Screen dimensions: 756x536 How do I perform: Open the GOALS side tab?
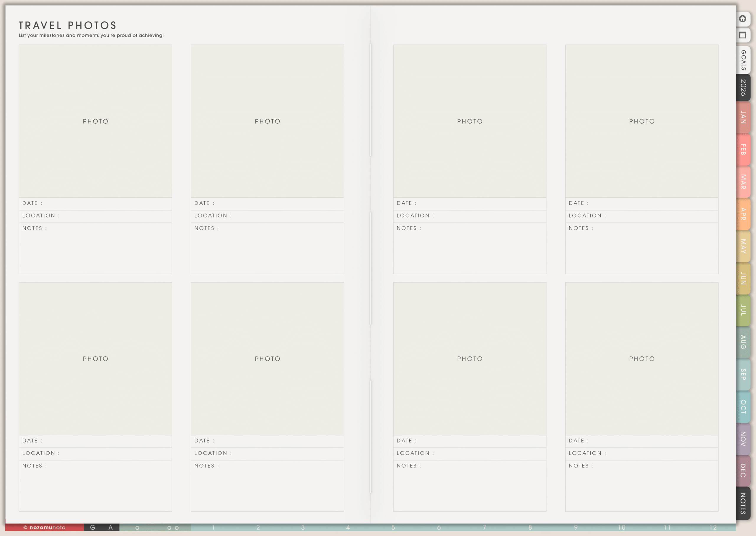tap(743, 60)
